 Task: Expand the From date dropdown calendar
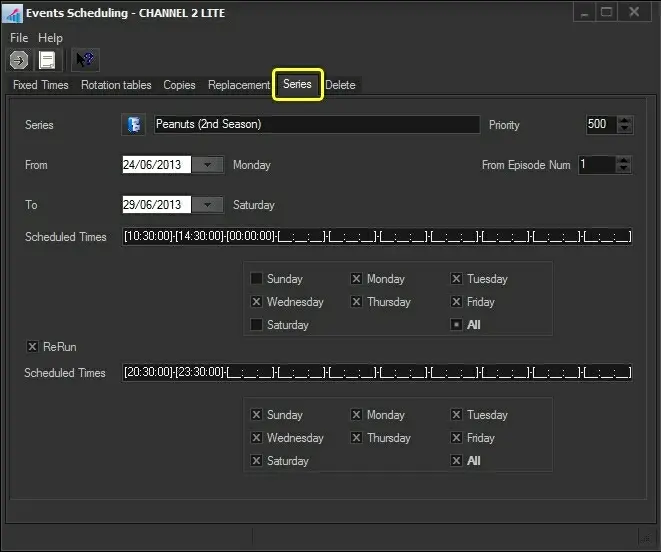(x=207, y=165)
